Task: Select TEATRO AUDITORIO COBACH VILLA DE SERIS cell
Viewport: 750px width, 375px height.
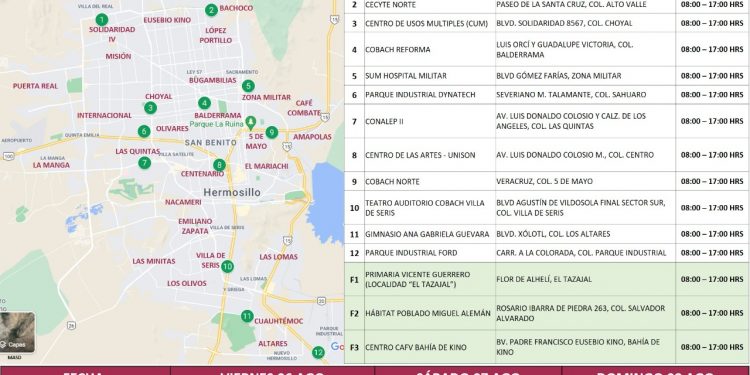Action: 430,208
